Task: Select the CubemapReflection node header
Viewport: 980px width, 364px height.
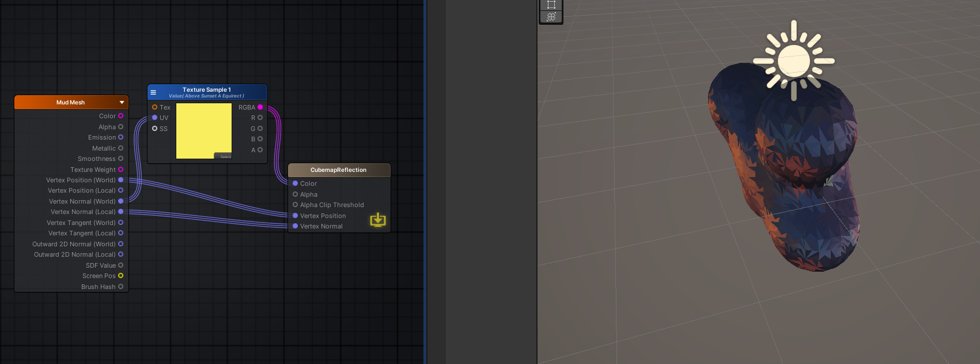Action: pos(338,170)
